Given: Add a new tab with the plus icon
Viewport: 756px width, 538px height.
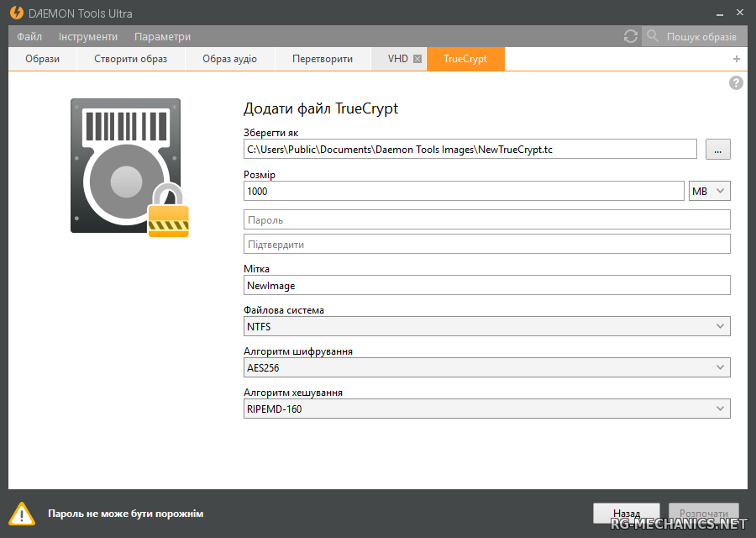Looking at the screenshot, I should (x=737, y=59).
